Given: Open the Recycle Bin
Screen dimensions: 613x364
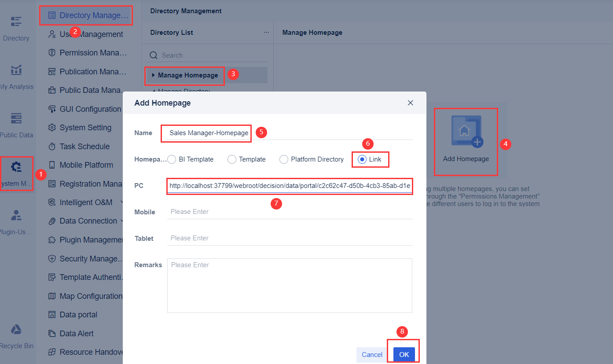Looking at the screenshot, I should [16, 336].
